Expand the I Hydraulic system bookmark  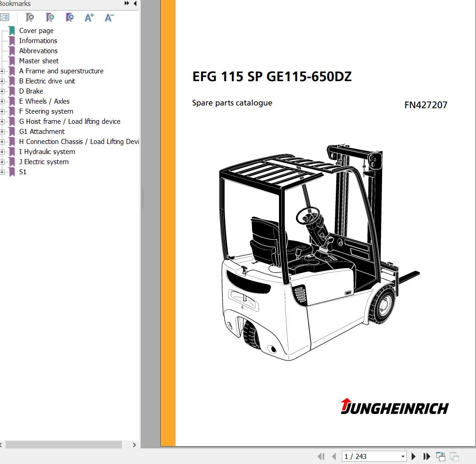click(x=2, y=152)
